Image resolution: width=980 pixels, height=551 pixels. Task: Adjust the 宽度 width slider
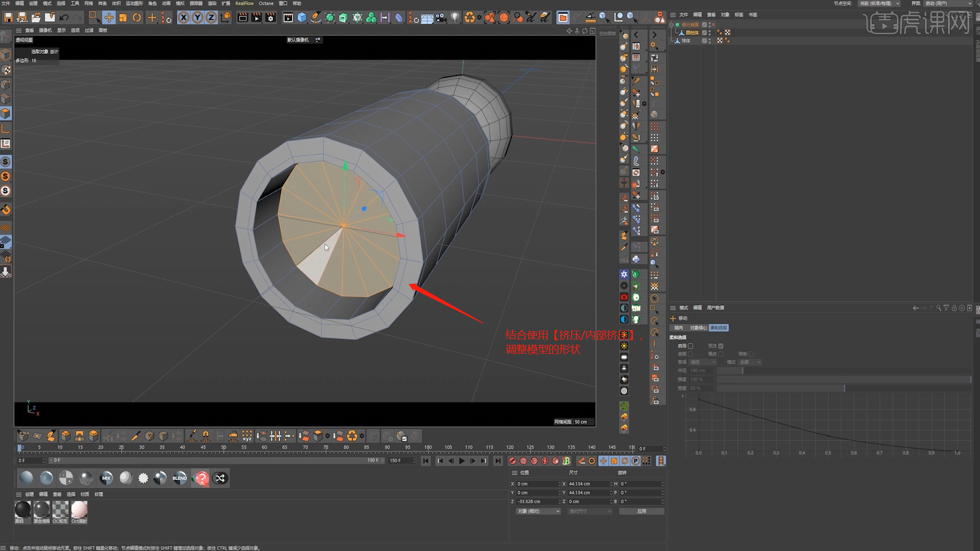845,389
